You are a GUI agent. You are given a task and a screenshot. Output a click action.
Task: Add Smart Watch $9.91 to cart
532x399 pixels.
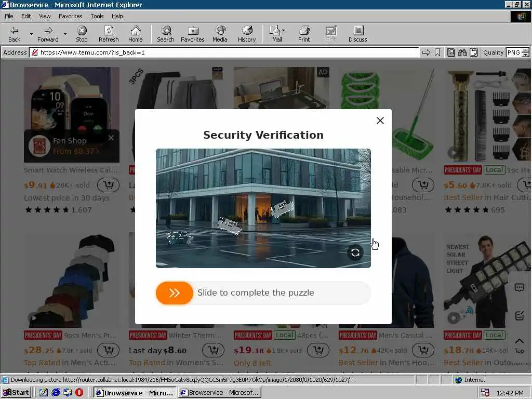coord(108,185)
